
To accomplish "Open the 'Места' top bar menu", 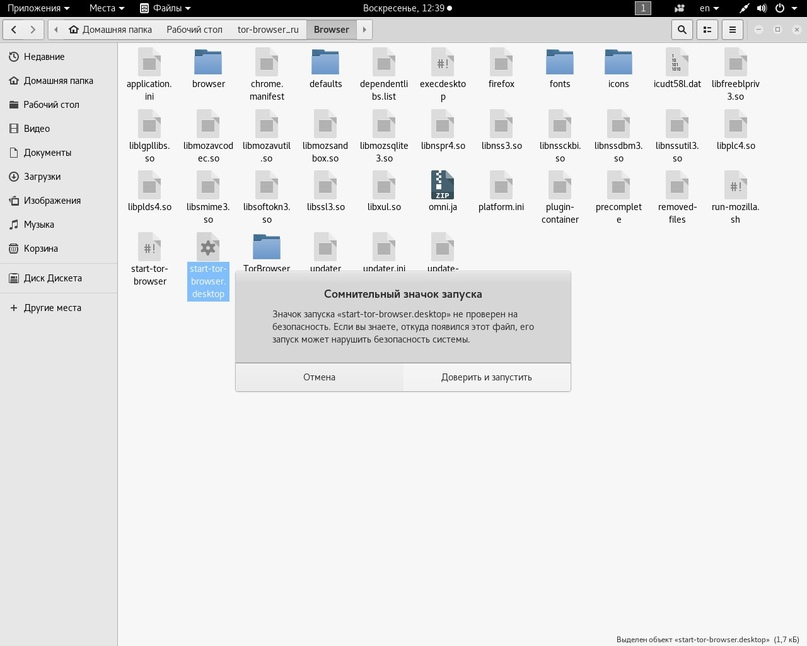I will tap(107, 8).
